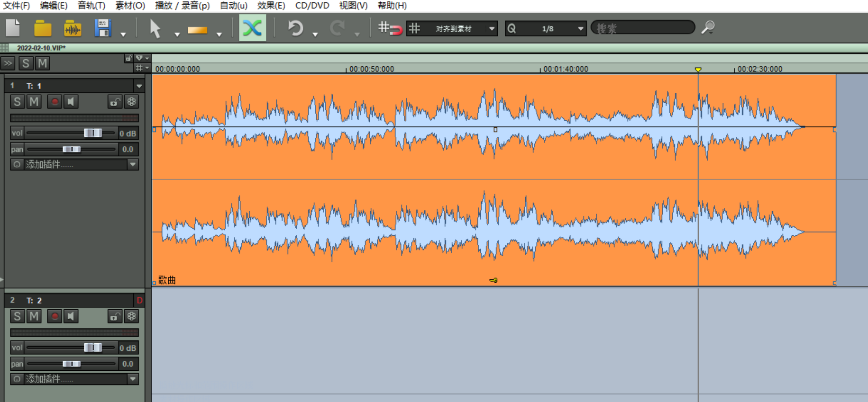
Task: Open the 音轨(T) menu
Action: pos(91,6)
